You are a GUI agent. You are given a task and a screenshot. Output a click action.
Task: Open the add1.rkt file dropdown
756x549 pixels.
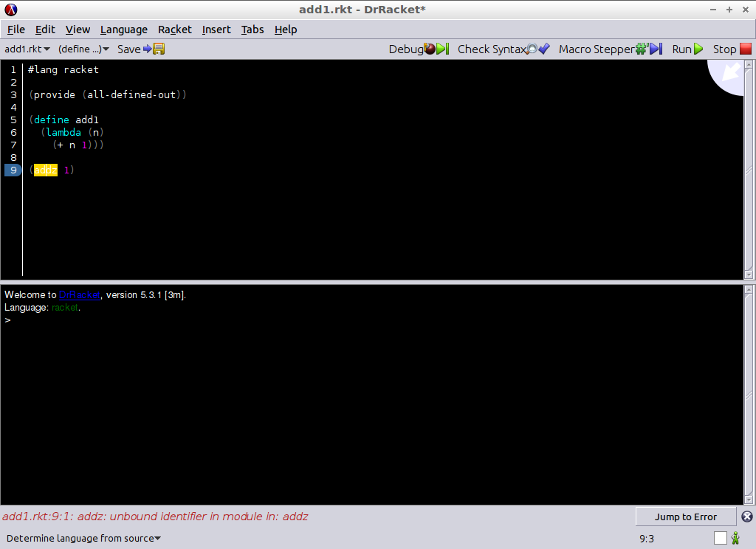coord(27,49)
